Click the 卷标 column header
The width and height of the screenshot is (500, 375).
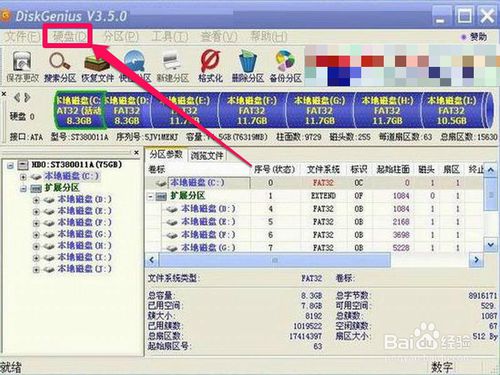(198, 170)
